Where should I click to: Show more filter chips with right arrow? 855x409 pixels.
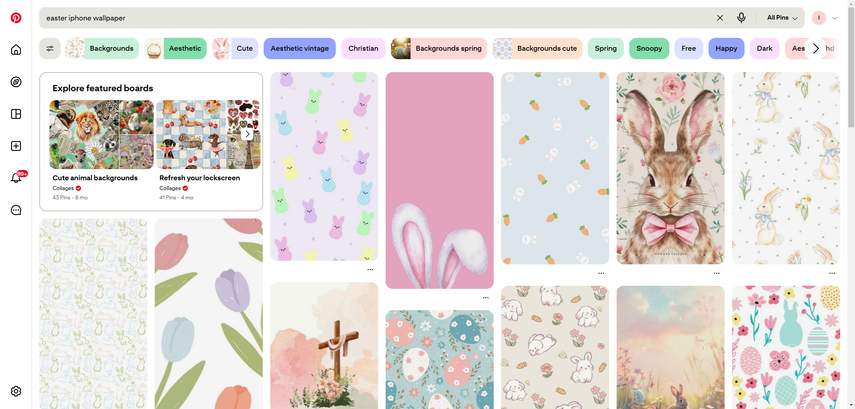point(815,49)
